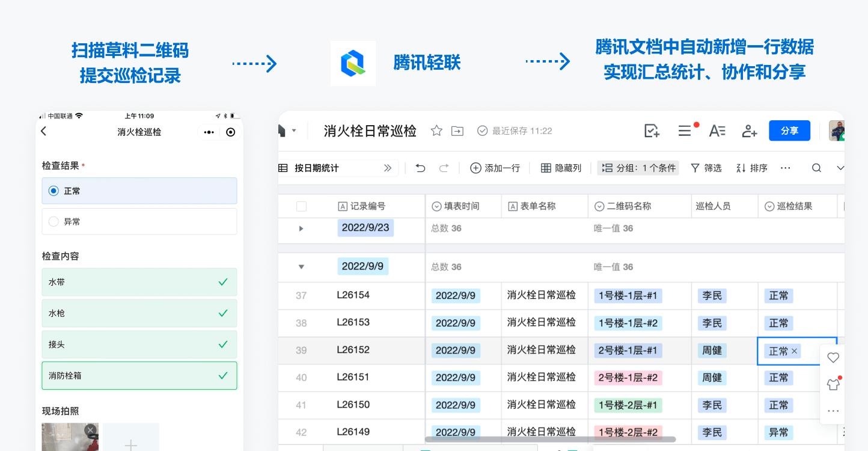Expand the 2022/9/23 group row
The image size is (868, 451).
tap(301, 229)
